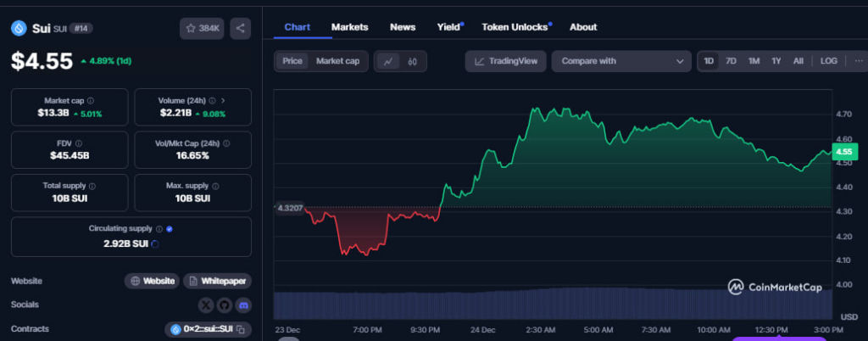This screenshot has width=868, height=341.
Task: Open the Compare with dropdown
Action: click(621, 61)
